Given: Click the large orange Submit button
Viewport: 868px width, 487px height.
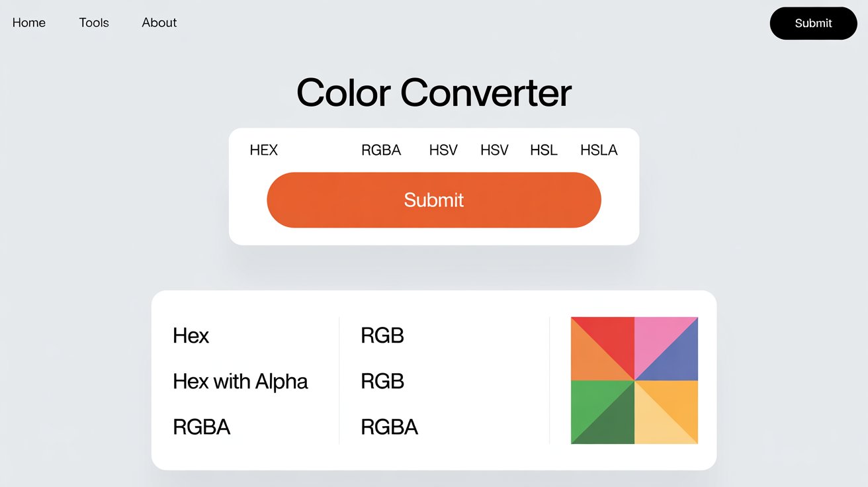Looking at the screenshot, I should [x=434, y=200].
